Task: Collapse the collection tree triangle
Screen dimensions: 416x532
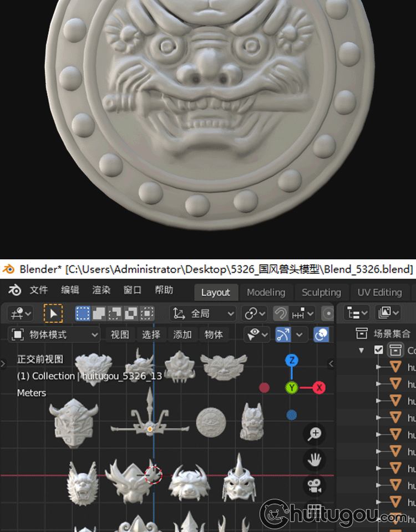Action: [361, 350]
